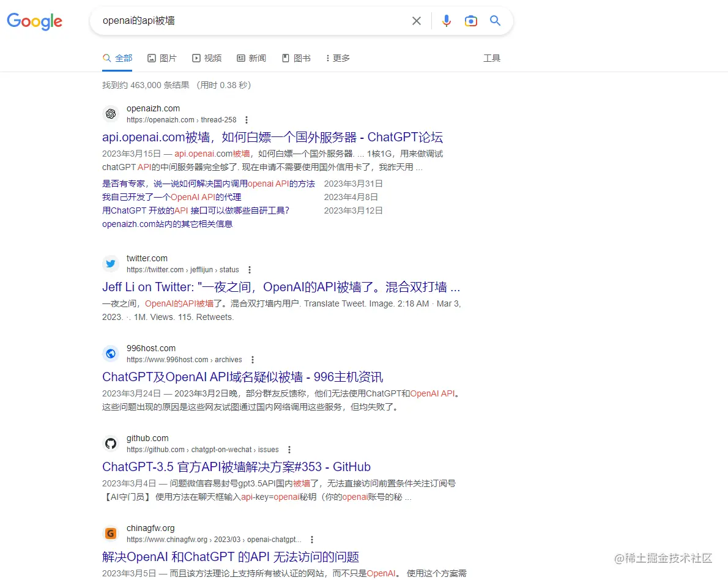Image resolution: width=728 pixels, height=580 pixels.
Task: Click the URL https://openaizh.com › thread-258
Action: coord(182,120)
